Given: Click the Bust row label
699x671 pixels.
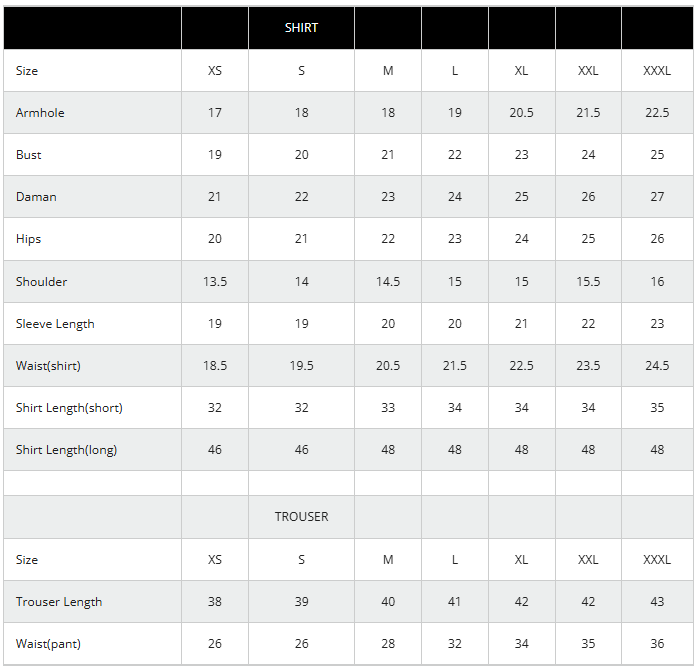Looking at the screenshot, I should click(x=29, y=155).
